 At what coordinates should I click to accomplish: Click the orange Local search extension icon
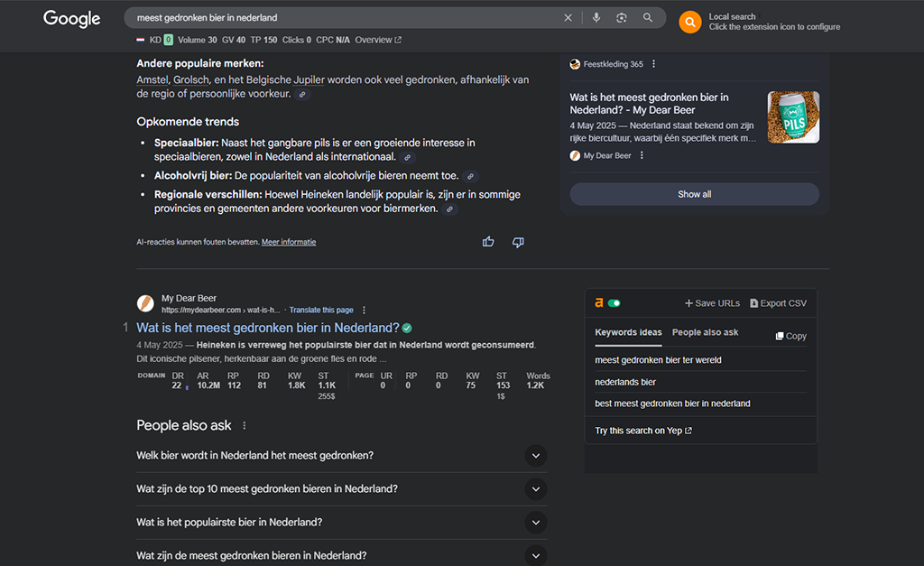coord(690,23)
